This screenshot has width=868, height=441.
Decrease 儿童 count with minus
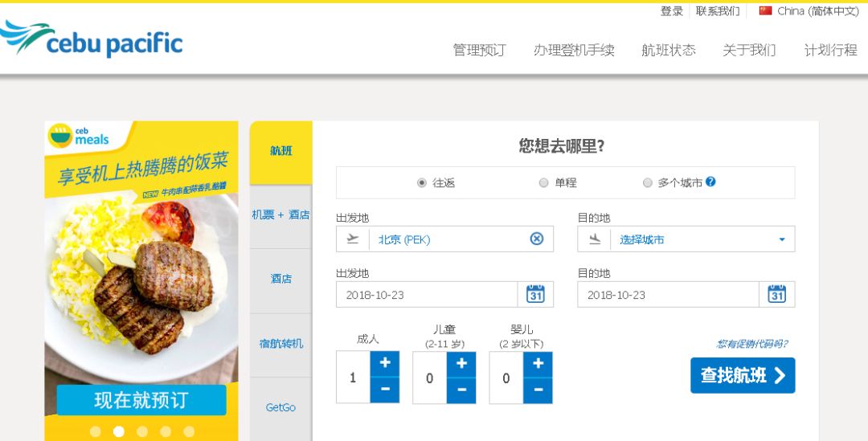point(461,390)
